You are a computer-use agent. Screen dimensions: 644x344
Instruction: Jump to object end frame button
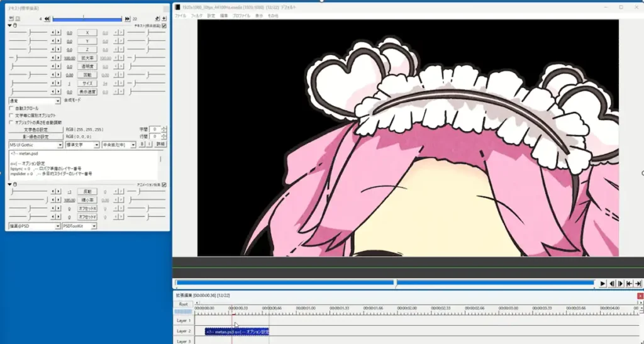pos(127,19)
